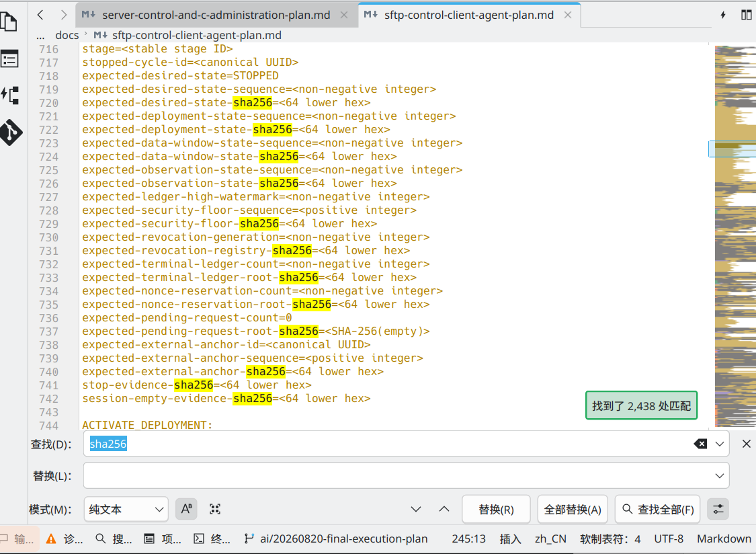The width and height of the screenshot is (756, 554).
Task: Close the sftp-control-client-agent-plan.md tab
Action: 568,15
